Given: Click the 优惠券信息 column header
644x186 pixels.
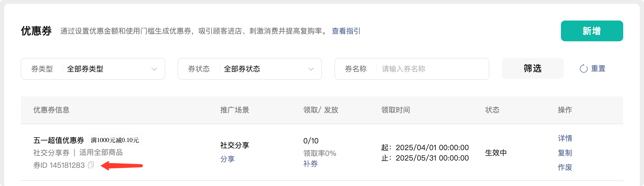Looking at the screenshot, I should tap(51, 110).
